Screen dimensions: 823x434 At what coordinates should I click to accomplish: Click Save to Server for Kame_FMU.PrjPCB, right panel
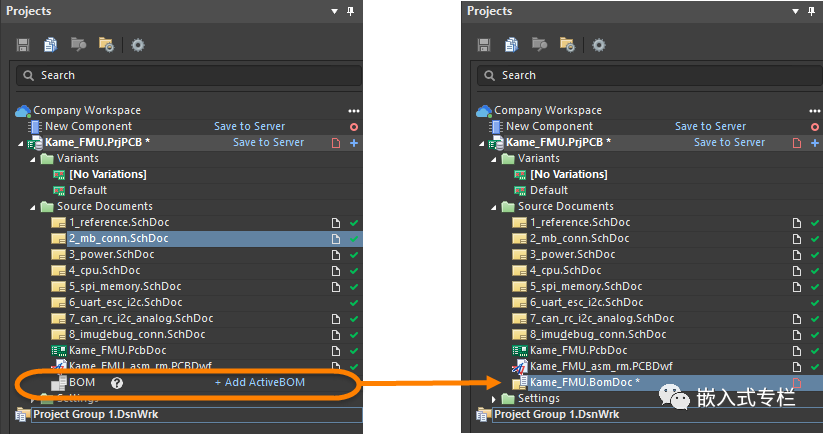pos(729,142)
